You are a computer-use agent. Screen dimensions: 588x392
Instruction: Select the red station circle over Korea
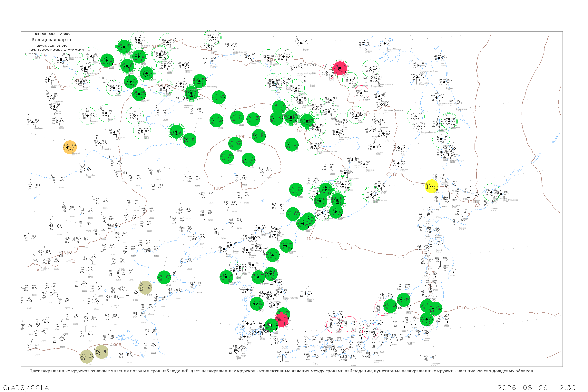(281, 320)
